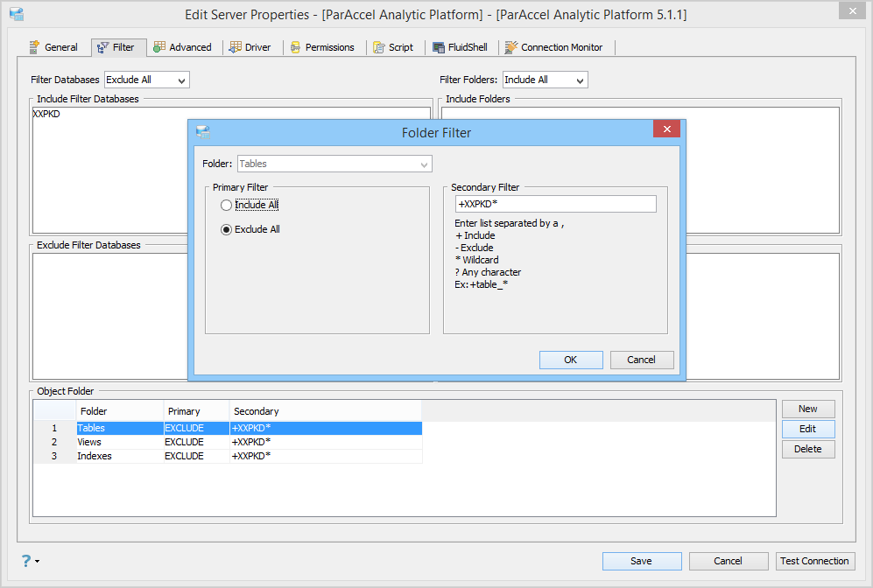Screen dimensions: 873x588
Task: Switch to the General tab
Action: point(53,47)
